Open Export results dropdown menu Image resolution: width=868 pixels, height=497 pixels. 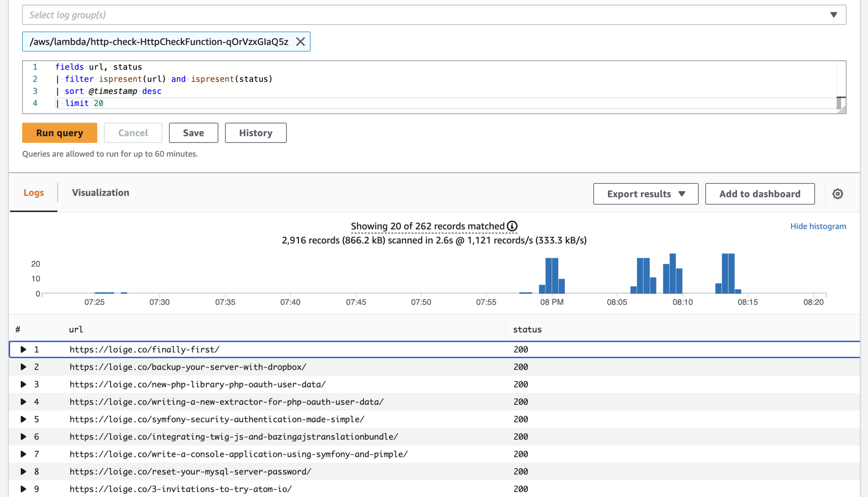pos(645,194)
